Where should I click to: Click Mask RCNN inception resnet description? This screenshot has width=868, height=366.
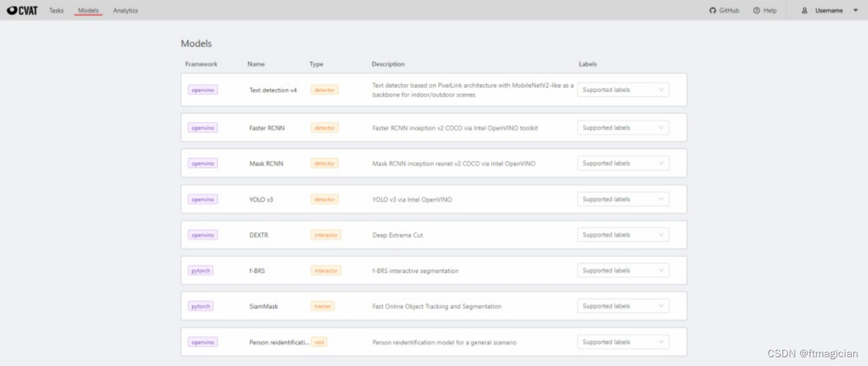click(454, 164)
